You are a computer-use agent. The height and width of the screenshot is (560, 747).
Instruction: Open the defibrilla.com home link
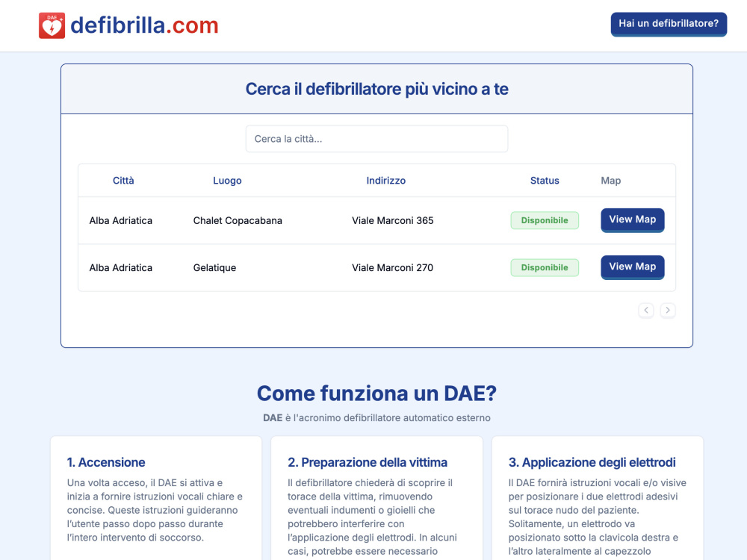pos(128,25)
